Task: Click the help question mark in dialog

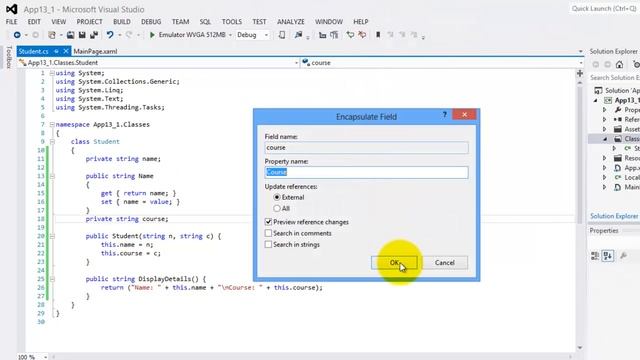Action: pyautogui.click(x=444, y=115)
